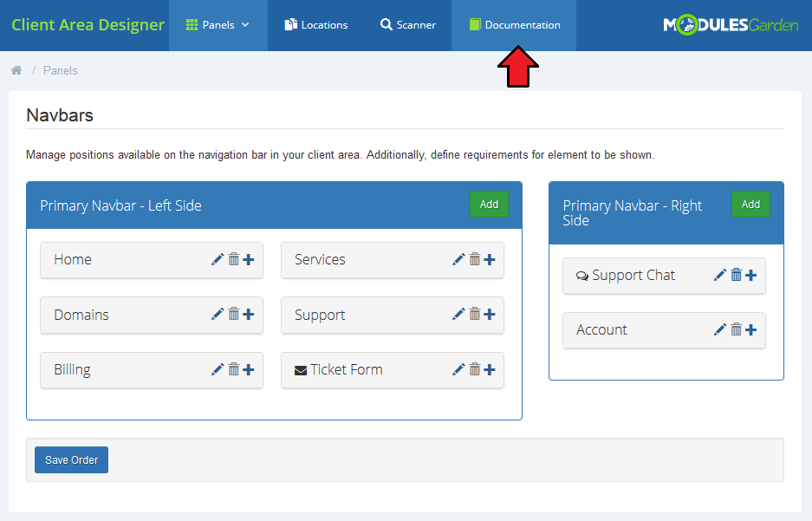Image resolution: width=812 pixels, height=521 pixels.
Task: Delete the Ticket Form navbar item
Action: [x=475, y=369]
